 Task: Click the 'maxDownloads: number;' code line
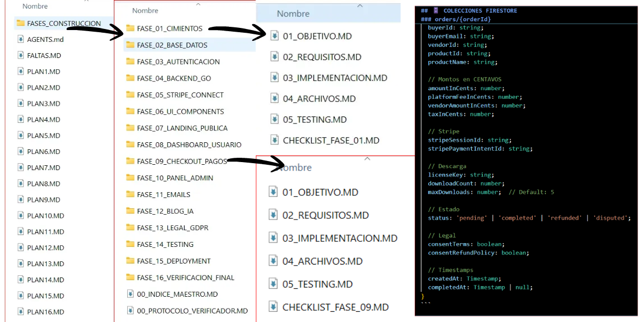click(x=465, y=192)
